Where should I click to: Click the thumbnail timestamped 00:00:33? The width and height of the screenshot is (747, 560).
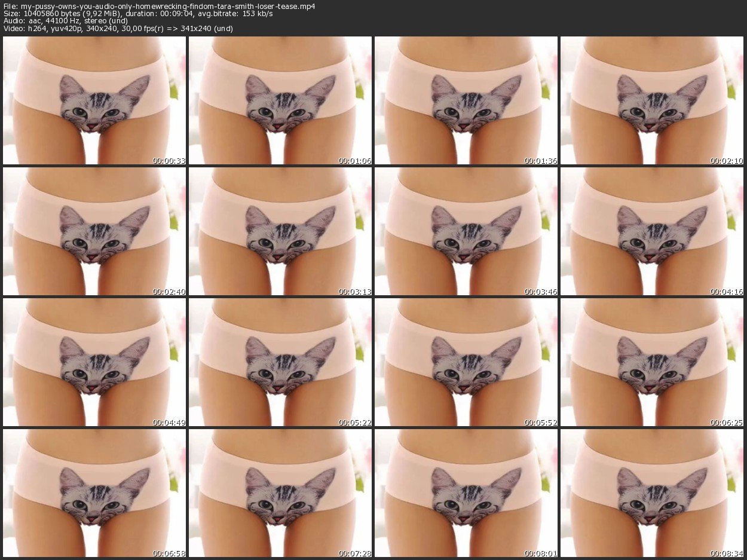pyautogui.click(x=94, y=100)
